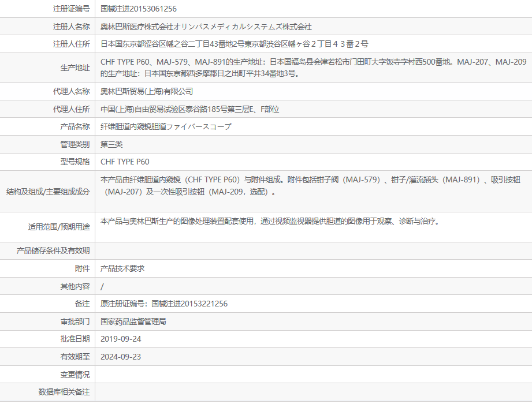Open the 产品技术要求 attachment

(122, 268)
